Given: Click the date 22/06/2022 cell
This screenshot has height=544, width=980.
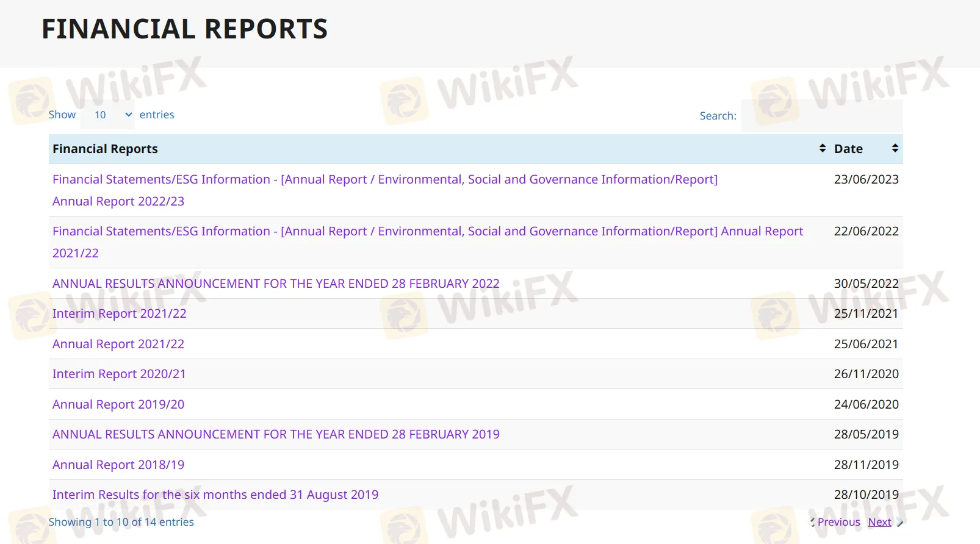Looking at the screenshot, I should (867, 231).
